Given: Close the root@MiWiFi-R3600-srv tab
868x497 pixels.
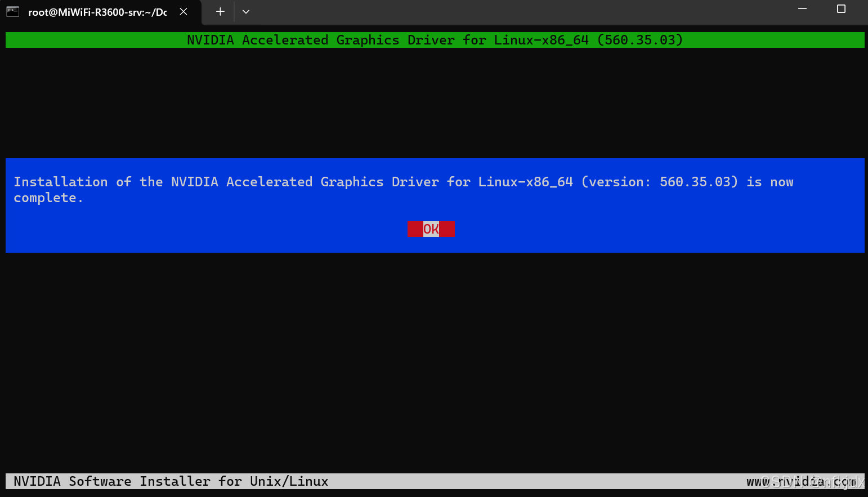Looking at the screenshot, I should [184, 12].
